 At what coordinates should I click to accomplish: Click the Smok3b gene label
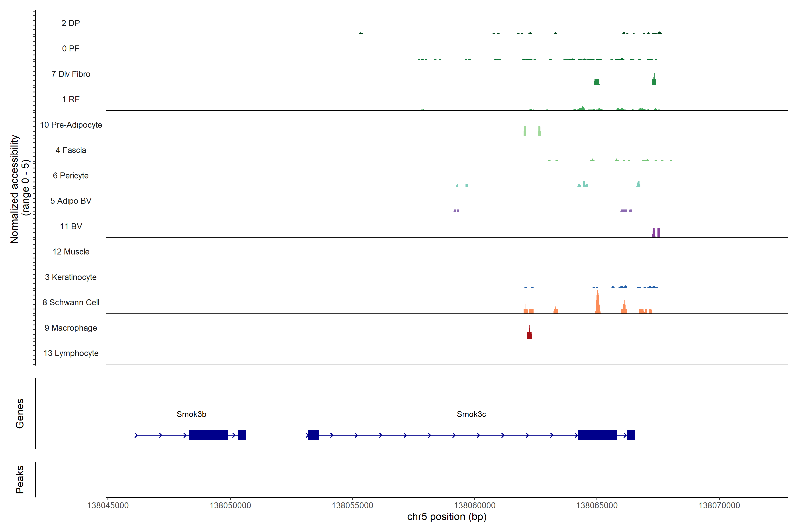click(x=191, y=414)
